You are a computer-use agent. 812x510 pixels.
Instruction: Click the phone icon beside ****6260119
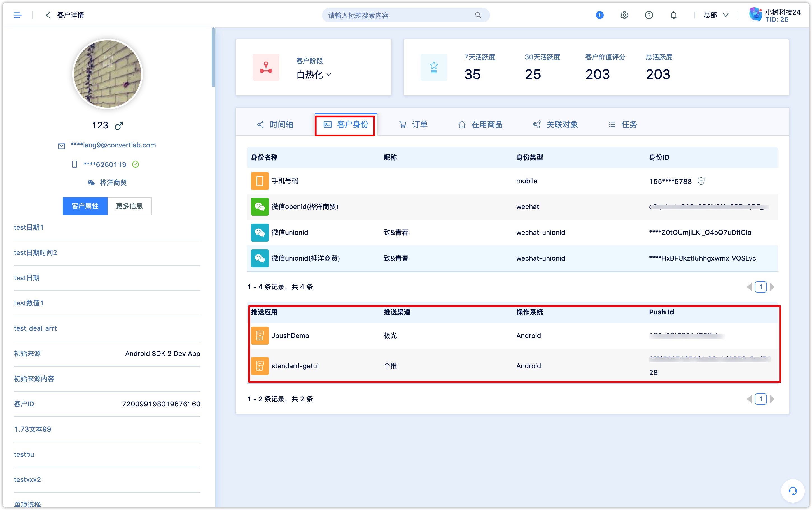74,164
